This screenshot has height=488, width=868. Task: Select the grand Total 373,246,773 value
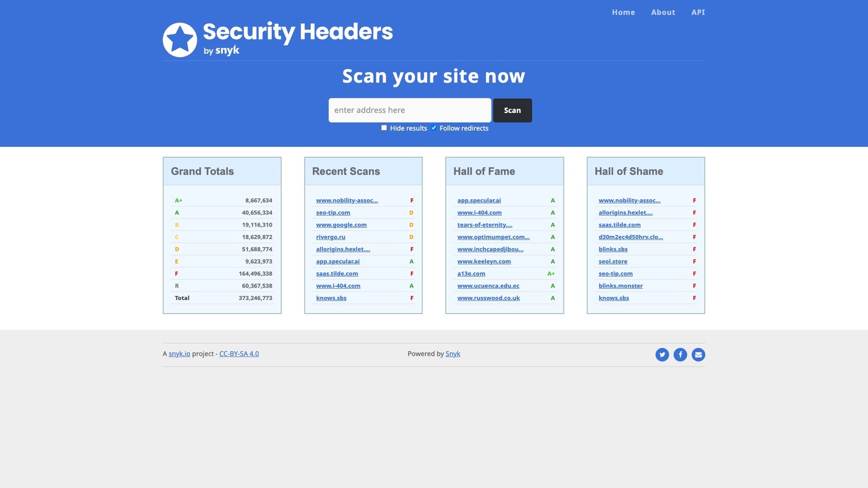coord(255,298)
